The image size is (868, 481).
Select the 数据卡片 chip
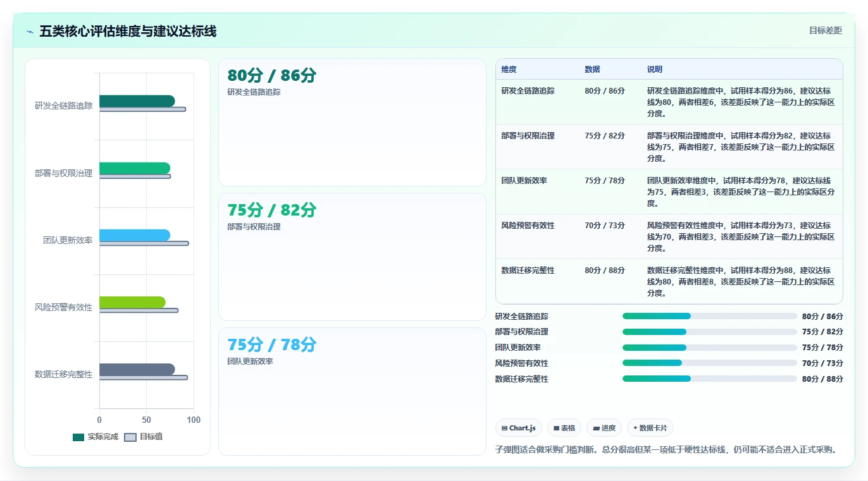pyautogui.click(x=650, y=428)
